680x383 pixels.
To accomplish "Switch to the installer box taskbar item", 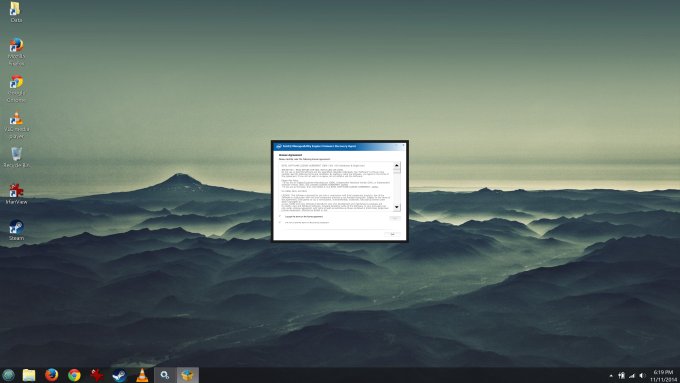I will pos(187,375).
